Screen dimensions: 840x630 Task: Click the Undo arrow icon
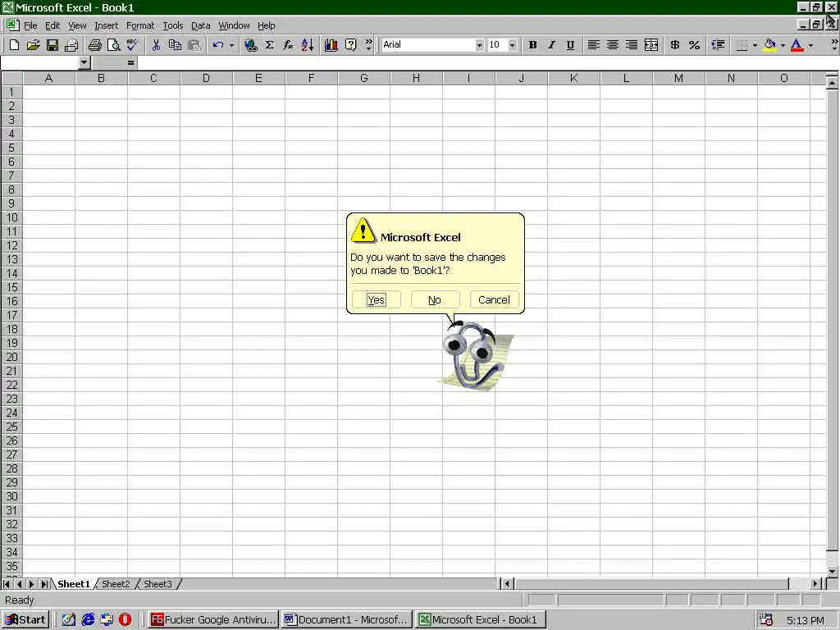coord(217,45)
